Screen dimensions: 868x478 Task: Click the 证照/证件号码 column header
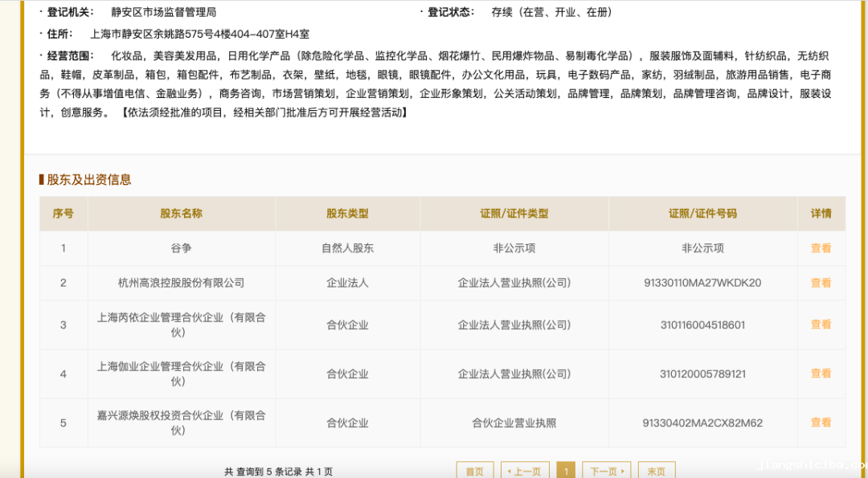coord(702,214)
